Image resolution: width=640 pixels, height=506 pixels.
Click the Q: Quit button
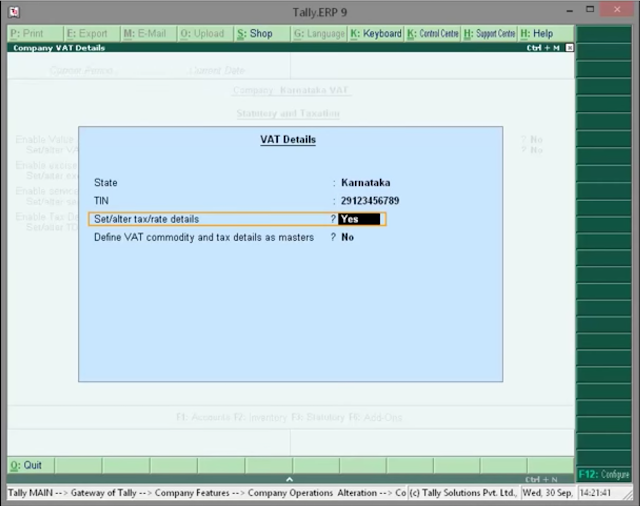tap(30, 465)
